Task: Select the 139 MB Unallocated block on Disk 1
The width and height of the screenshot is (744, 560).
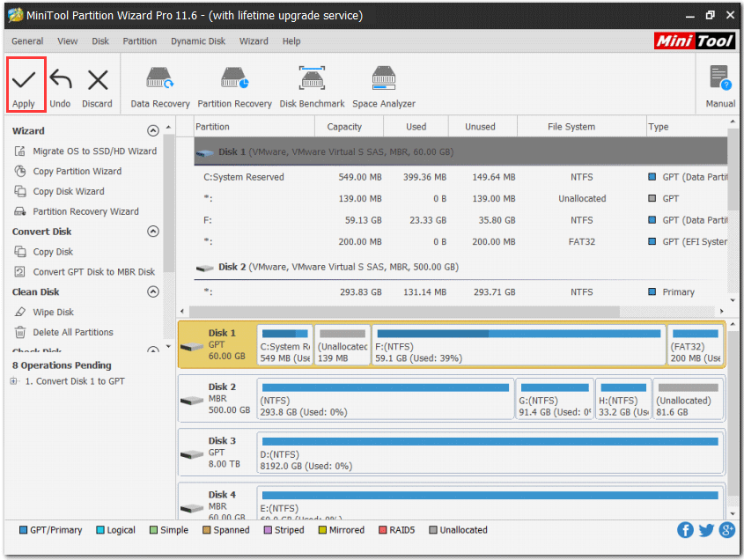Action: pyautogui.click(x=343, y=345)
